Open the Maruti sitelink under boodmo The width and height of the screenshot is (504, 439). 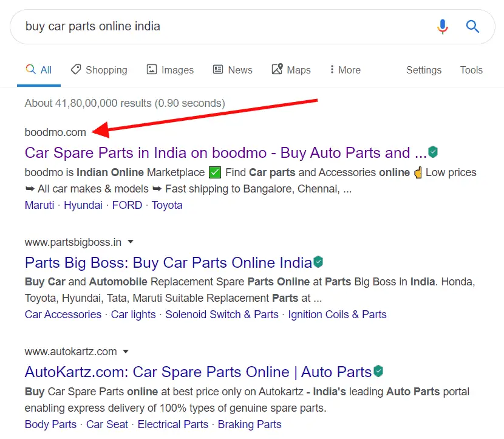coord(39,205)
